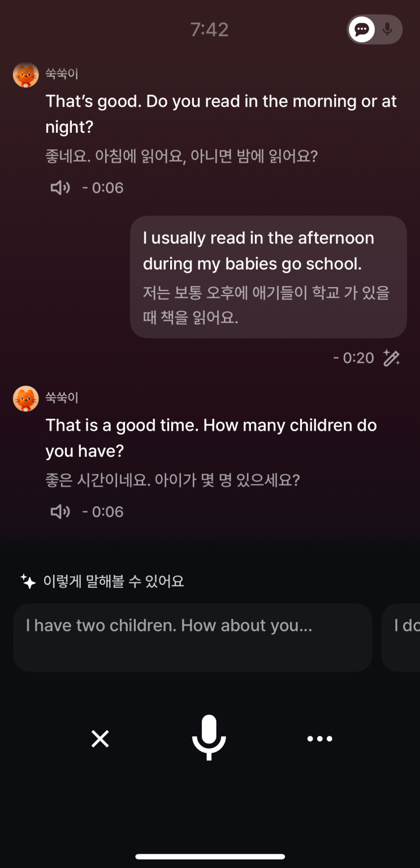Viewport: 420px width, 868px height.
Task: Tap the sparkle icon next to suggestion header
Action: (28, 581)
